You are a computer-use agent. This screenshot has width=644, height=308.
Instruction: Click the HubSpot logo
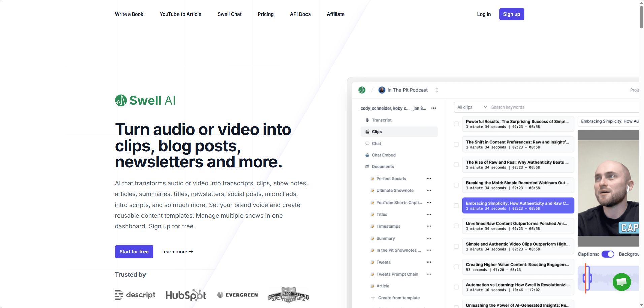[186, 295]
